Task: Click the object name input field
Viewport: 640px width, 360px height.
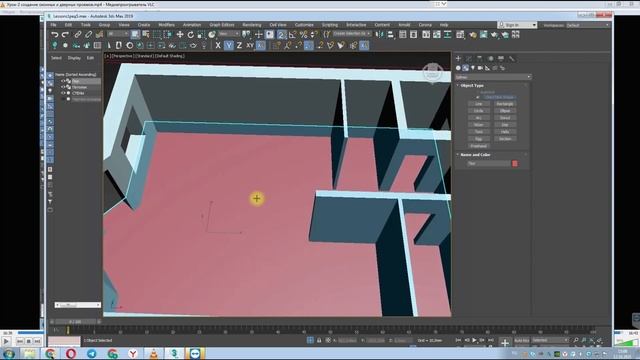Action: click(x=489, y=164)
